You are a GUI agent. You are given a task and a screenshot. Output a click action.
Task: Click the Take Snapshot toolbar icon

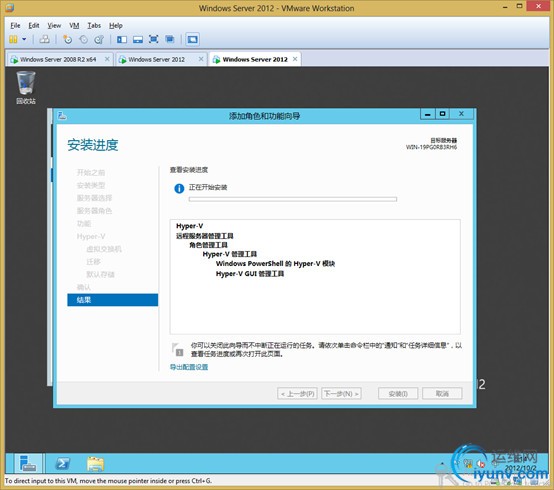[67, 39]
